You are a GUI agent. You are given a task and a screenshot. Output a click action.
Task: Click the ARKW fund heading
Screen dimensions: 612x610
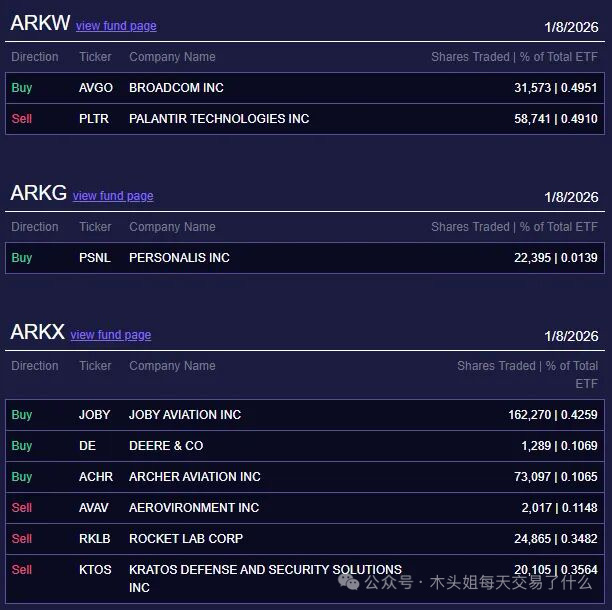click(x=40, y=23)
